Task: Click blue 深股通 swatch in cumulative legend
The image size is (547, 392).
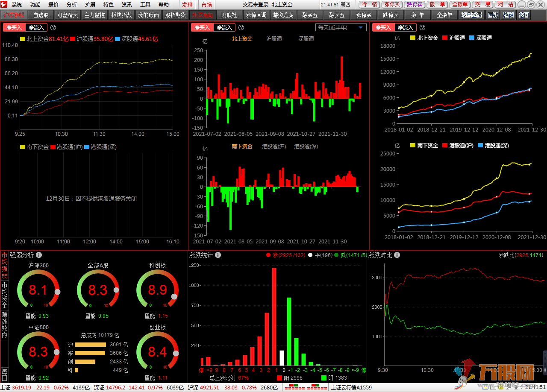Action: (x=472, y=38)
